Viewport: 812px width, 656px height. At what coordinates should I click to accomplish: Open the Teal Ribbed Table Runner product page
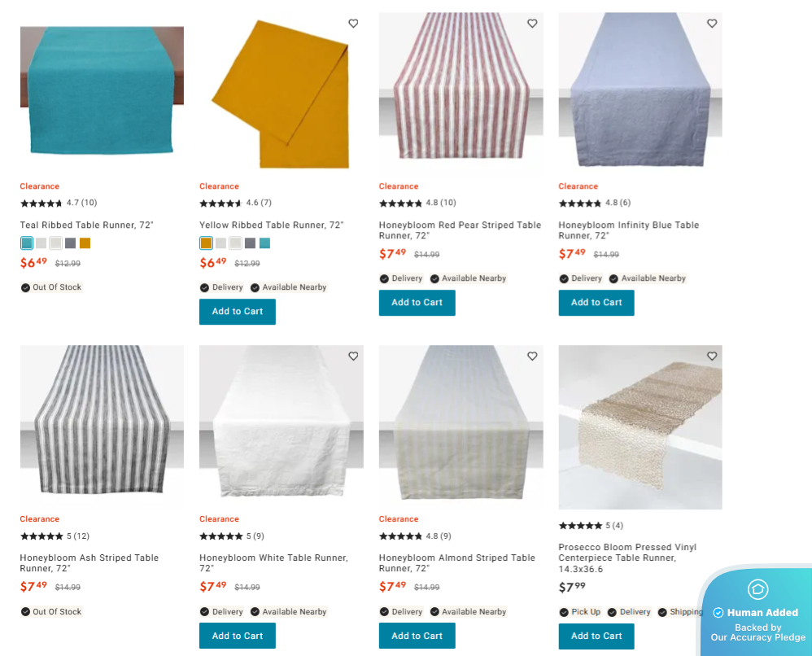86,225
